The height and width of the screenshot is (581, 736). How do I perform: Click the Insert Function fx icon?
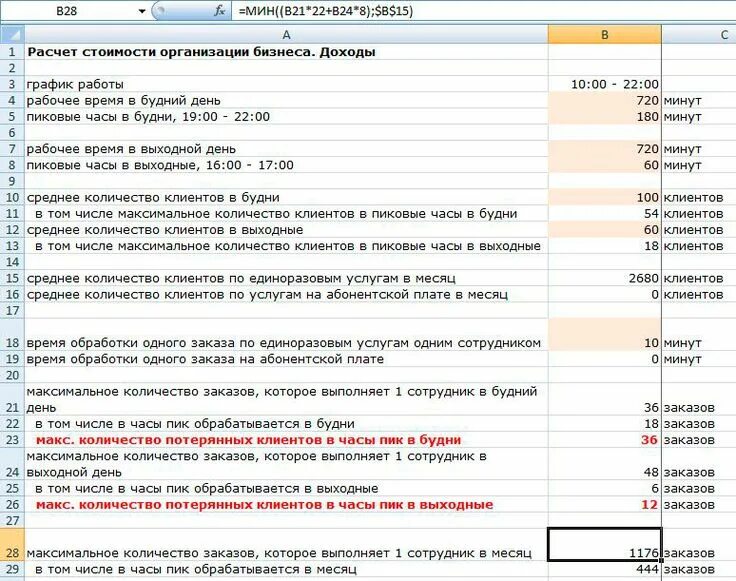[x=219, y=11]
